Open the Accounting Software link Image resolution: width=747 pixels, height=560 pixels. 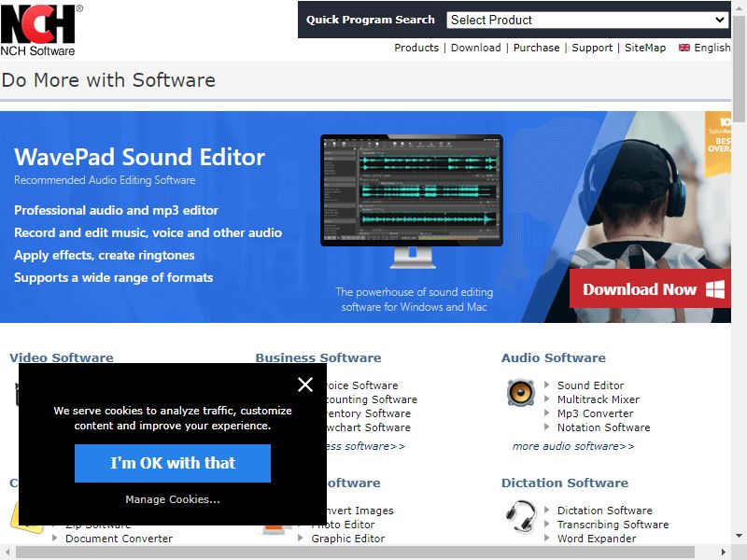(372, 399)
